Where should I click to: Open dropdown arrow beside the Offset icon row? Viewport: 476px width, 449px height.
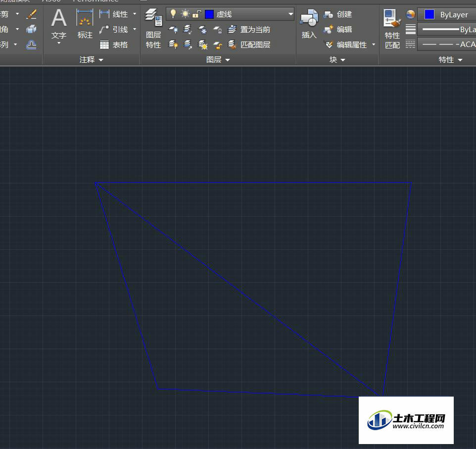click(15, 45)
